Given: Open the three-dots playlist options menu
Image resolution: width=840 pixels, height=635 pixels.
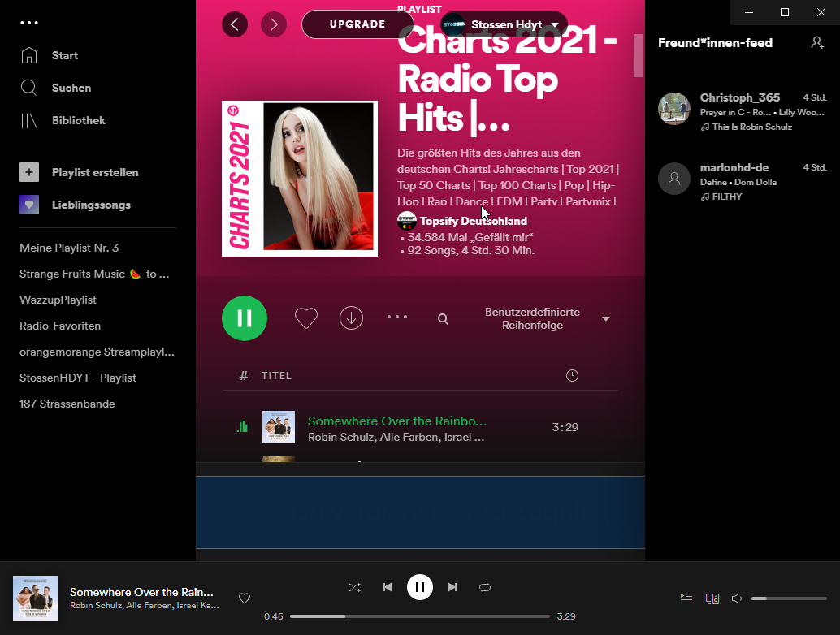Looking at the screenshot, I should coord(396,317).
